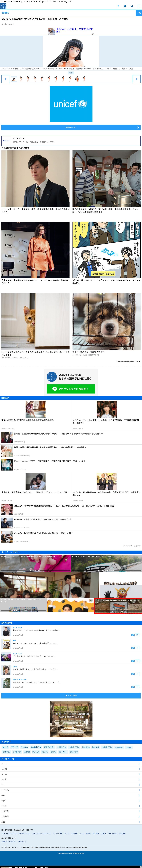142x868 pixels.
Task: Expand the 映画 category row
Action: click(71, 800)
